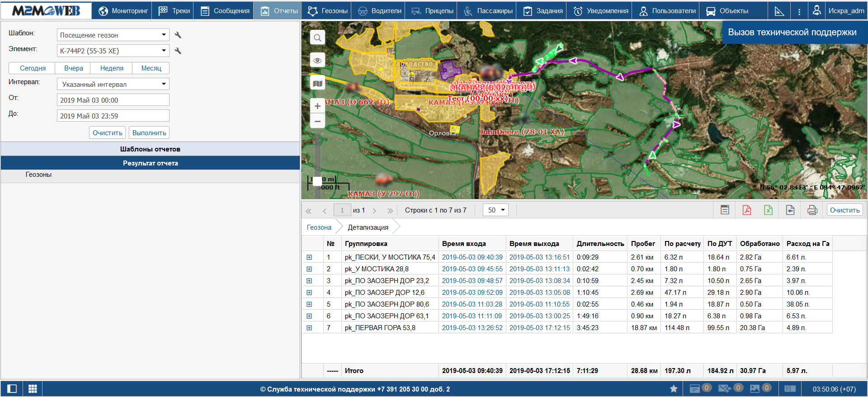Toggle map visibility eye icon
Screen dimensions: 868x397
(317, 60)
